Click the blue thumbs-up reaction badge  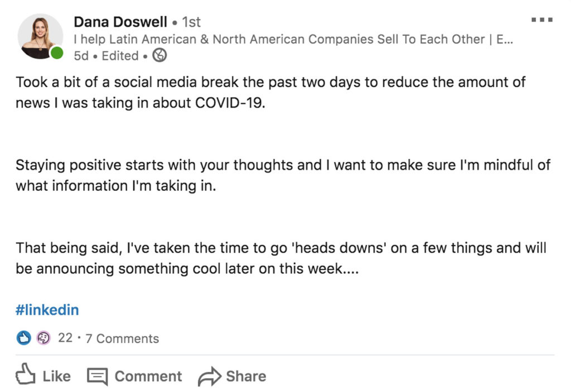pos(23,338)
